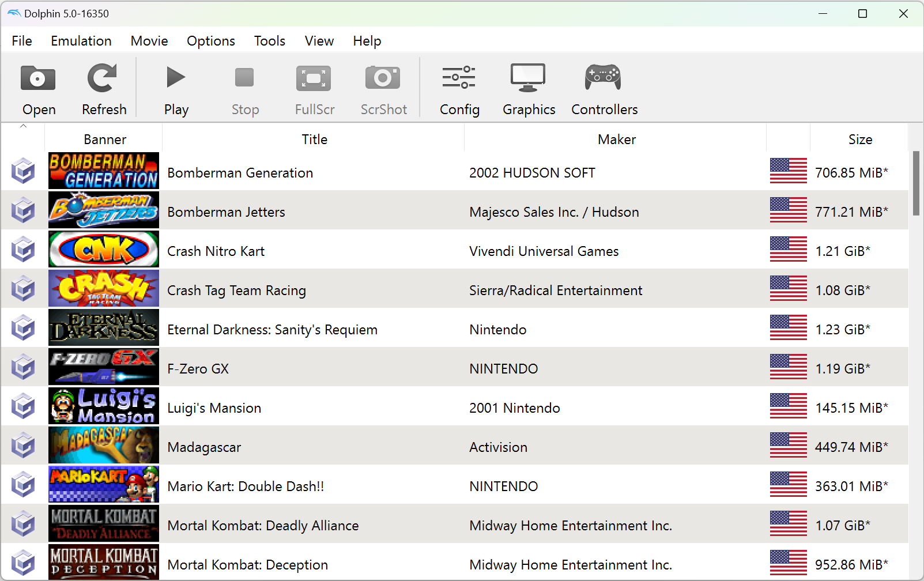This screenshot has width=924, height=581.
Task: Click the 771.21 MiB size value
Action: point(851,212)
